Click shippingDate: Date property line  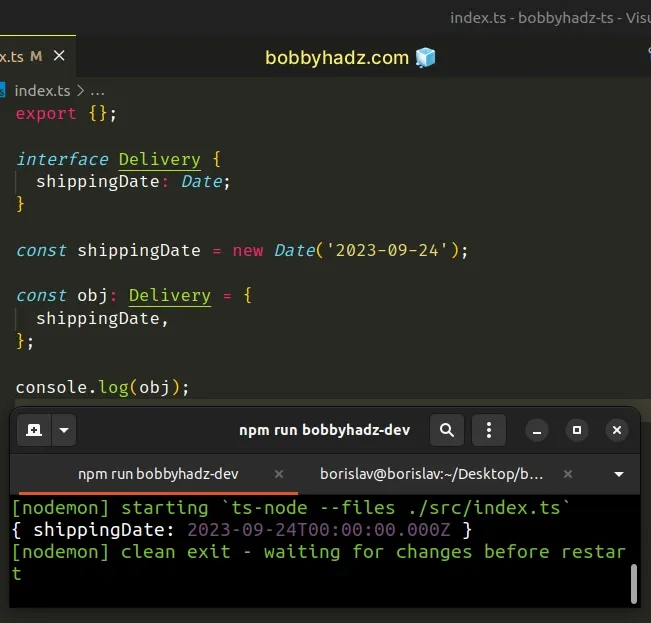click(x=133, y=182)
